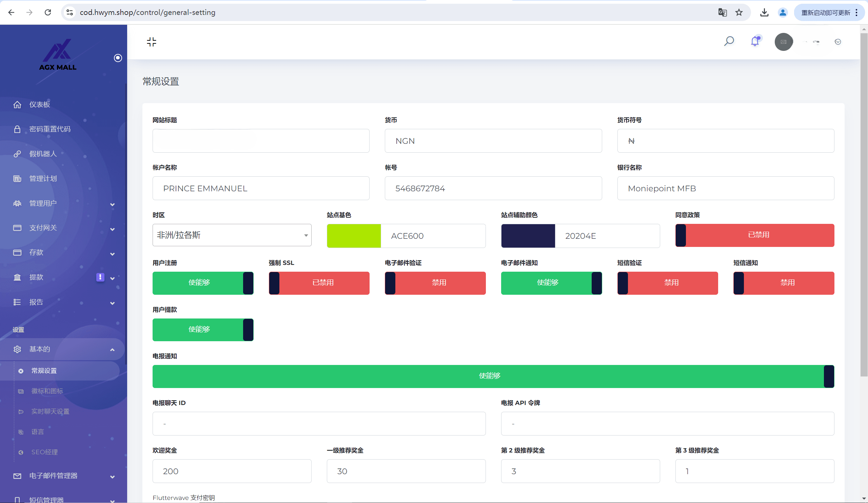The height and width of the screenshot is (503, 868).
Task: Click the sidebar pin radio icon near logo
Action: click(118, 58)
